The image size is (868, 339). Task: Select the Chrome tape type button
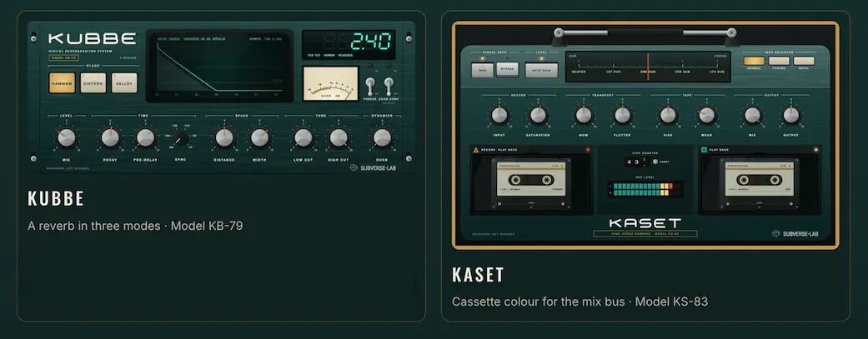[779, 61]
